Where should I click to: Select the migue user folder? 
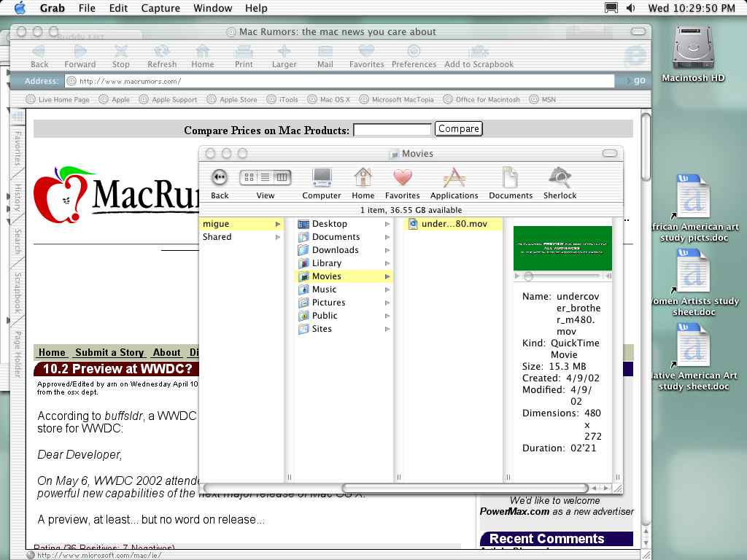point(241,224)
